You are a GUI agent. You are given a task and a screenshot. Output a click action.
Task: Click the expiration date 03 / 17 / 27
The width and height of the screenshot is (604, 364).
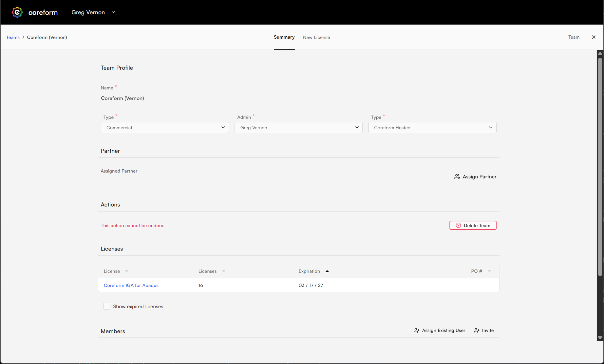tap(311, 285)
